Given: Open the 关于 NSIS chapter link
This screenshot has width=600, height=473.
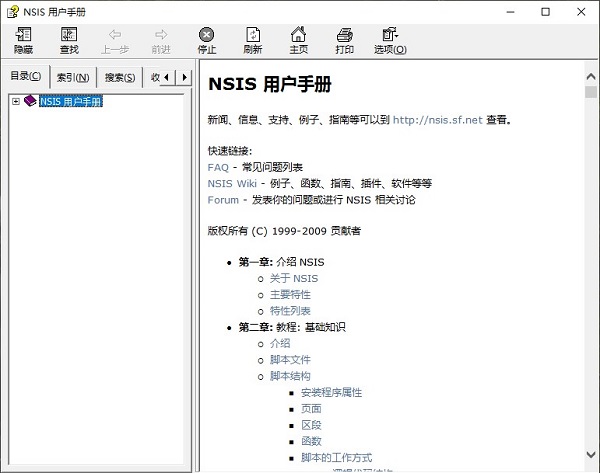Looking at the screenshot, I should (293, 278).
